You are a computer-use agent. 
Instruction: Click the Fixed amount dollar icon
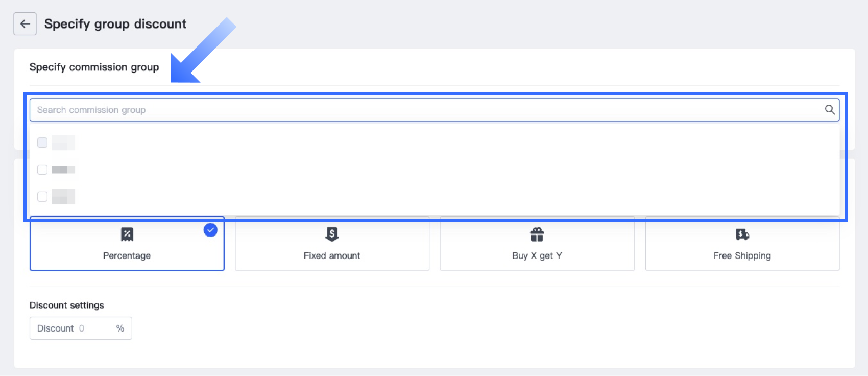[x=332, y=234]
